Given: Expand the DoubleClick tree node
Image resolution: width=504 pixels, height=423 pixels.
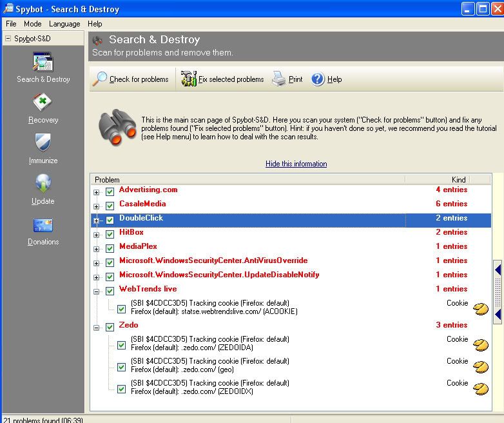Looking at the screenshot, I should (96, 221).
